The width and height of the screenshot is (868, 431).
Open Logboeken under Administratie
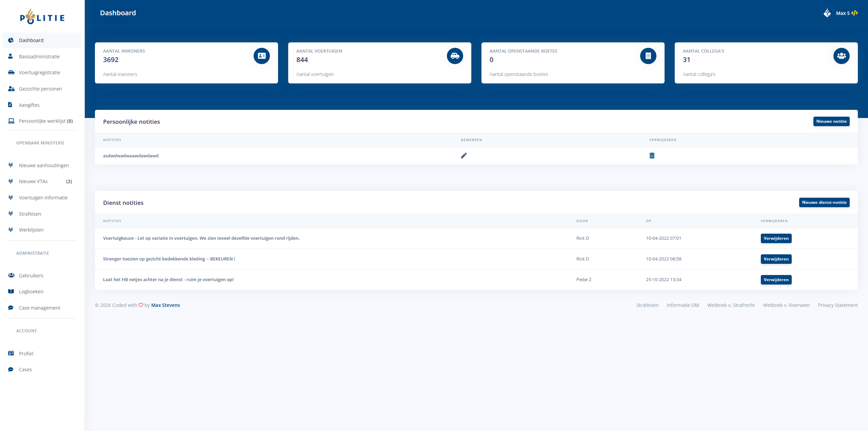(x=31, y=292)
